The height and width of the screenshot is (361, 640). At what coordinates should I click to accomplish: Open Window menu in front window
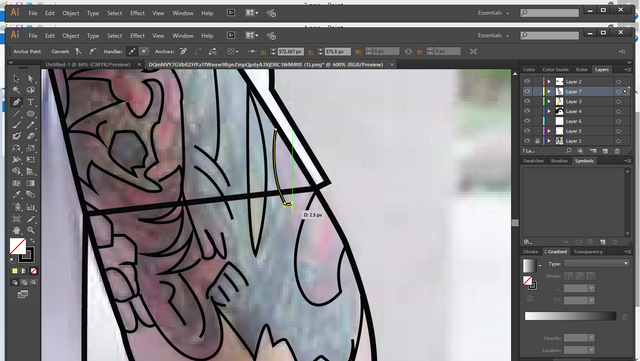[182, 36]
